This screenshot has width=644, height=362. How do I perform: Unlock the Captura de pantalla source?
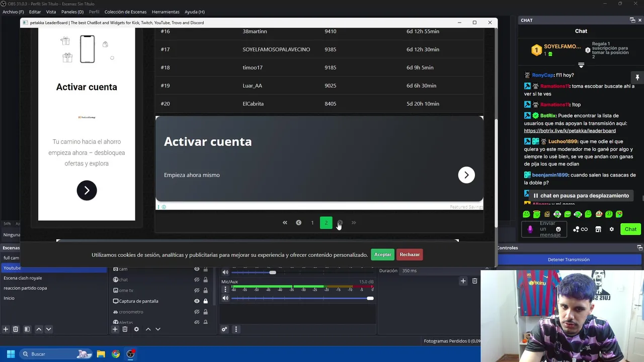pyautogui.click(x=205, y=301)
